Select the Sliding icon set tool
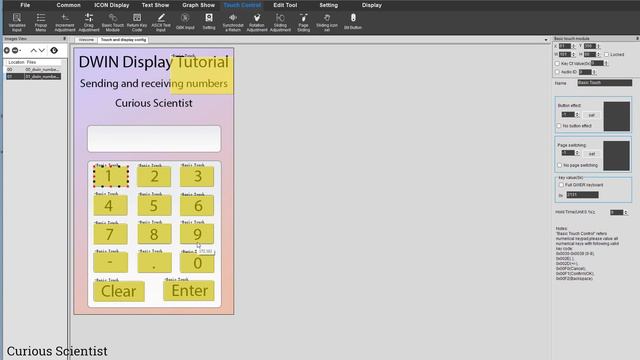This screenshot has height=360, width=640. click(327, 22)
